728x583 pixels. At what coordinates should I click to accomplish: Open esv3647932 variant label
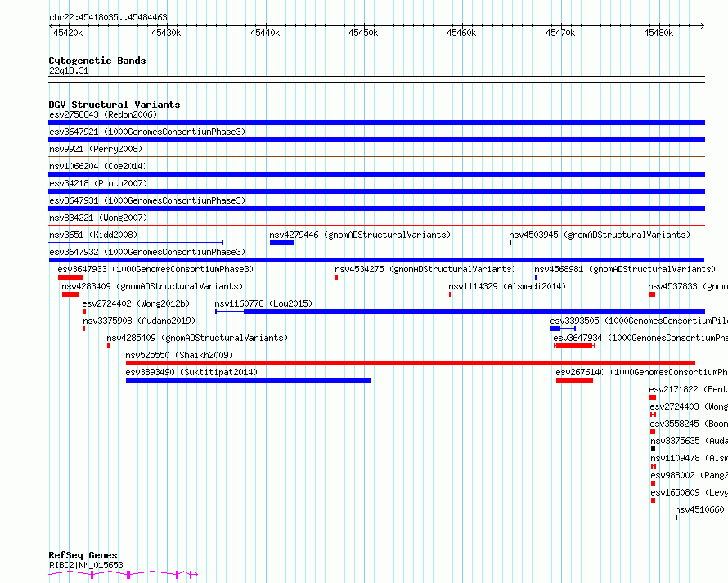click(147, 252)
